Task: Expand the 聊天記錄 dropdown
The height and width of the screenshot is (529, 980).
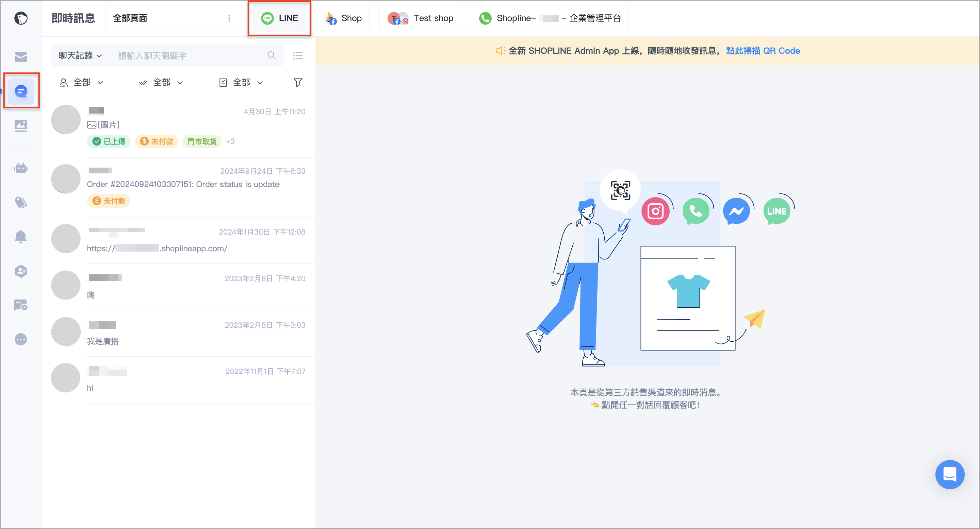Action: click(80, 55)
